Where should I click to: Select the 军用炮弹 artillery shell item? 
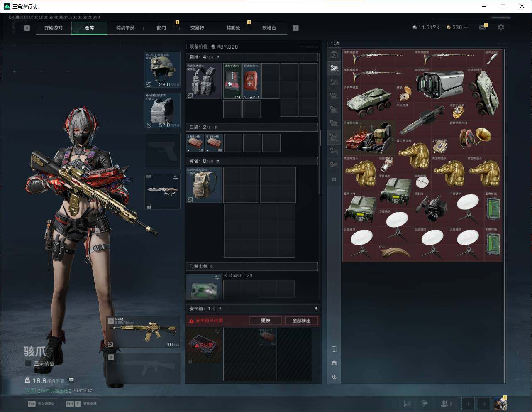[422, 120]
